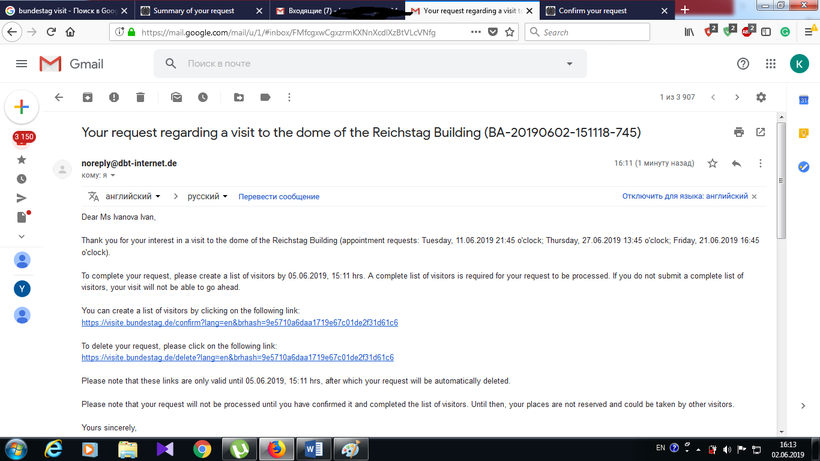The width and height of the screenshot is (820, 461).
Task: Open page actions three dots in URL bar
Action: 475,32
